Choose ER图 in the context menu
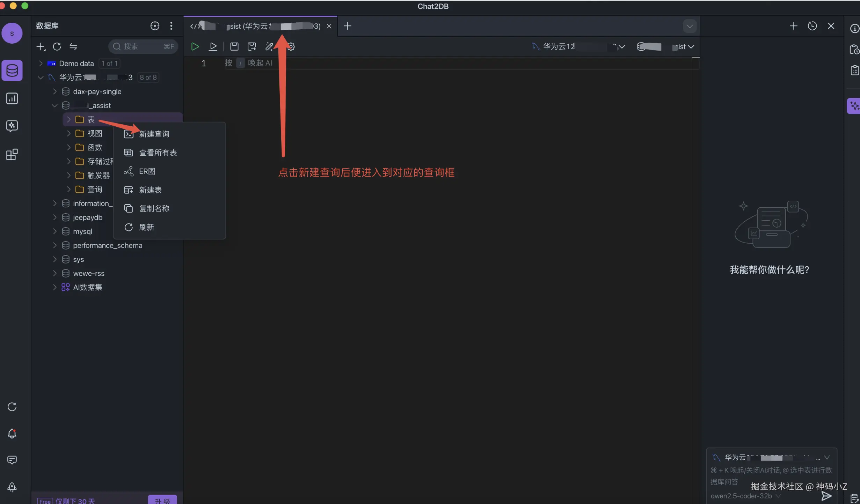860x504 pixels. (x=147, y=171)
